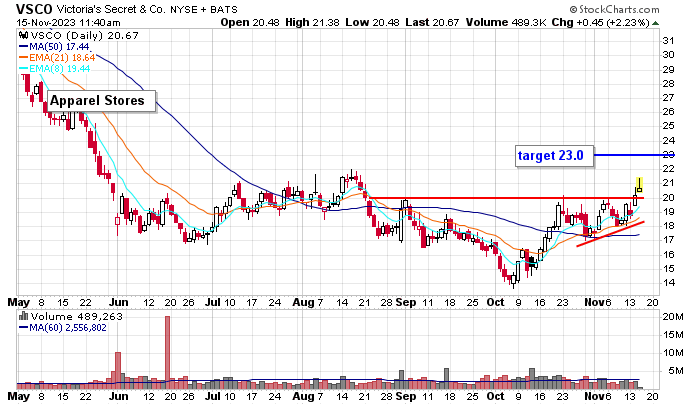Viewport: 700px width, 405px height.
Task: Click the 20M volume axis label
Action: pos(673,317)
